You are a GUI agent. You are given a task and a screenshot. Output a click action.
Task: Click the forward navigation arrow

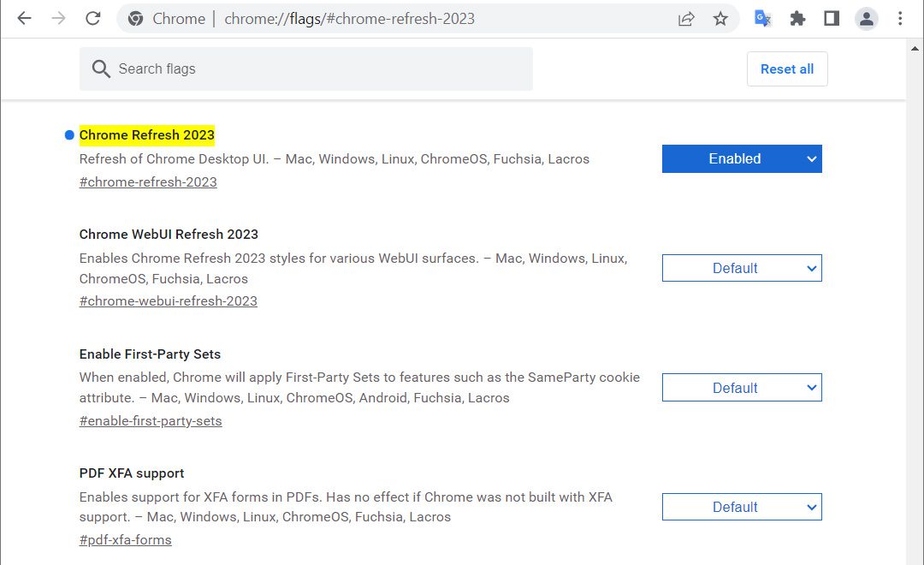click(x=58, y=18)
